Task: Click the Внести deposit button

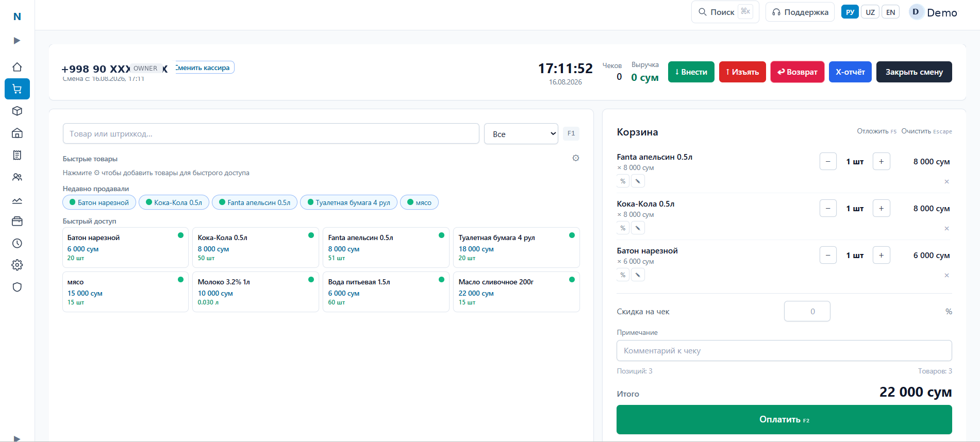Action: (691, 72)
